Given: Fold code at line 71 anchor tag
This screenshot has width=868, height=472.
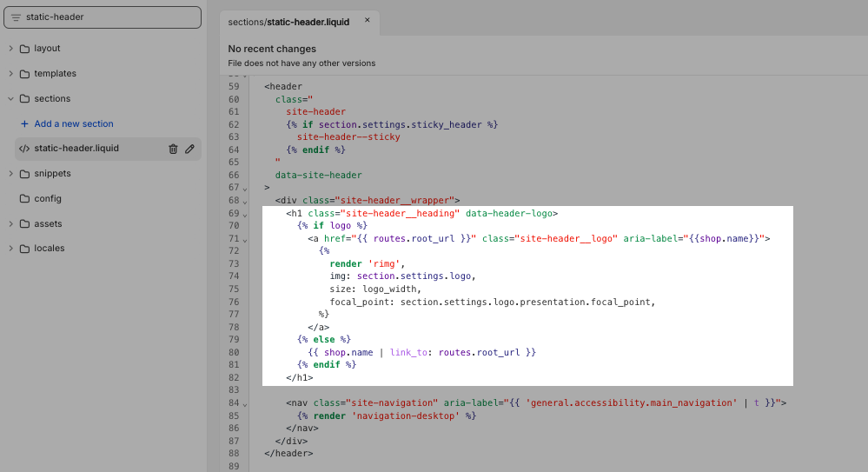Looking at the screenshot, I should [245, 239].
